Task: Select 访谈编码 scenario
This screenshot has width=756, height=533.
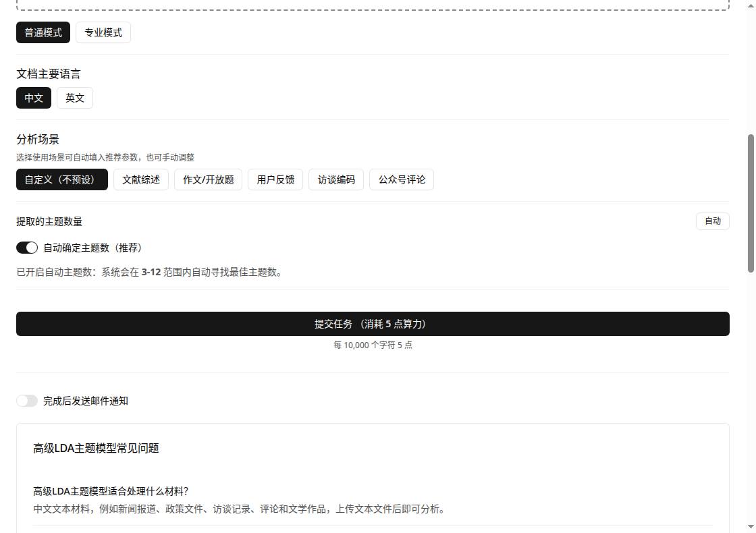Action: [x=336, y=179]
